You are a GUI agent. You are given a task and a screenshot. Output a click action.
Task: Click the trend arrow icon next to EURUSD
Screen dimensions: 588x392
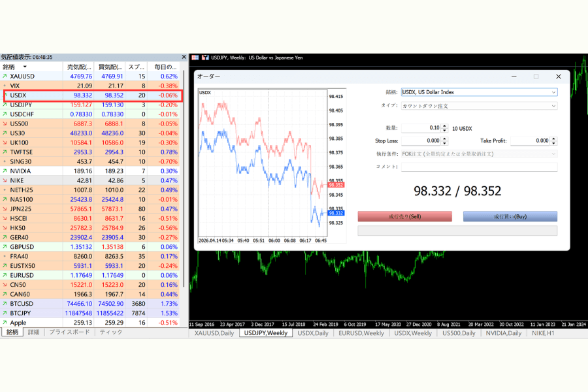(x=5, y=275)
